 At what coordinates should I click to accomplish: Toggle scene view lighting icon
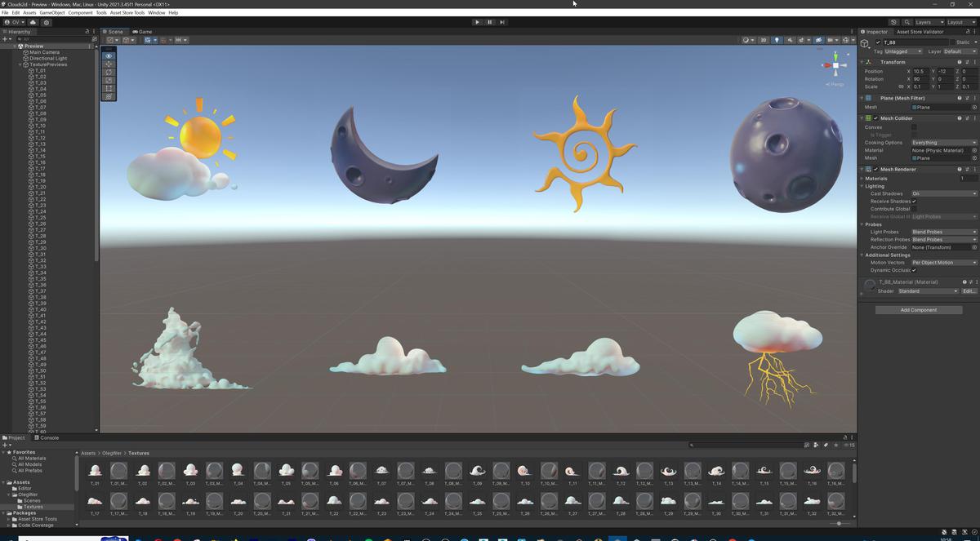(x=777, y=39)
